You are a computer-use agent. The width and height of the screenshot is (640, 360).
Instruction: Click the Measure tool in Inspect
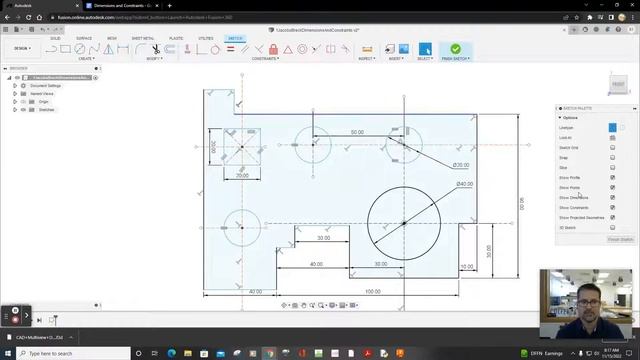pyautogui.click(x=367, y=49)
